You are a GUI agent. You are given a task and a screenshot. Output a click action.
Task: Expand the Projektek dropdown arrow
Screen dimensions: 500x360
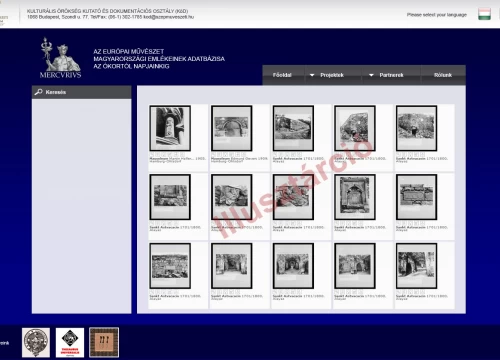[312, 75]
